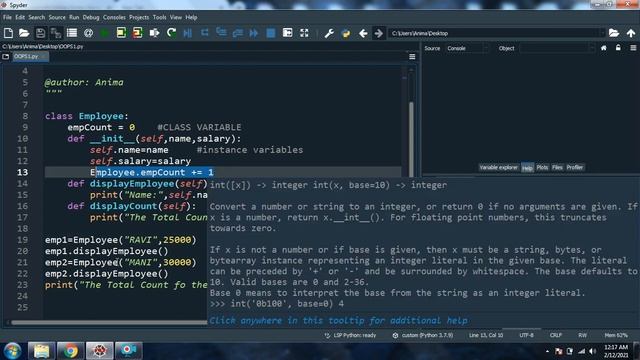Click the Help pane home icon
Image resolution: width=640 pixels, height=360 pixels.
click(604, 48)
